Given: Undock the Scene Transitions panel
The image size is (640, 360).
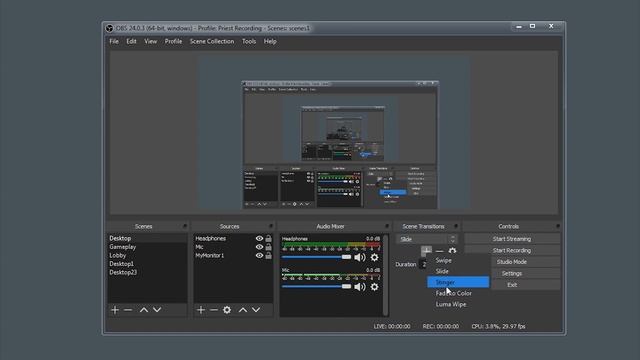Looking at the screenshot, I should click(456, 226).
